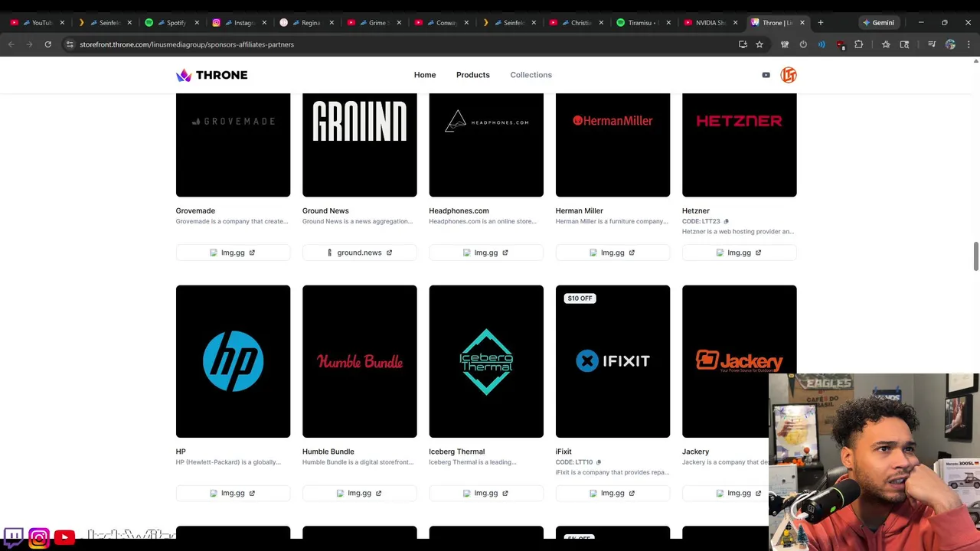Click the Throne logo in header
980x551 pixels.
[x=211, y=75]
